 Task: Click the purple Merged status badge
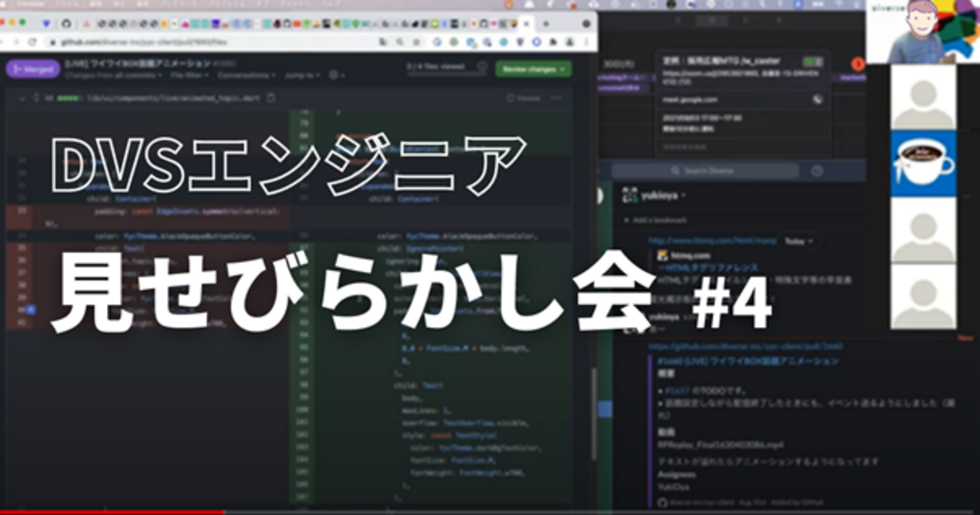point(33,69)
